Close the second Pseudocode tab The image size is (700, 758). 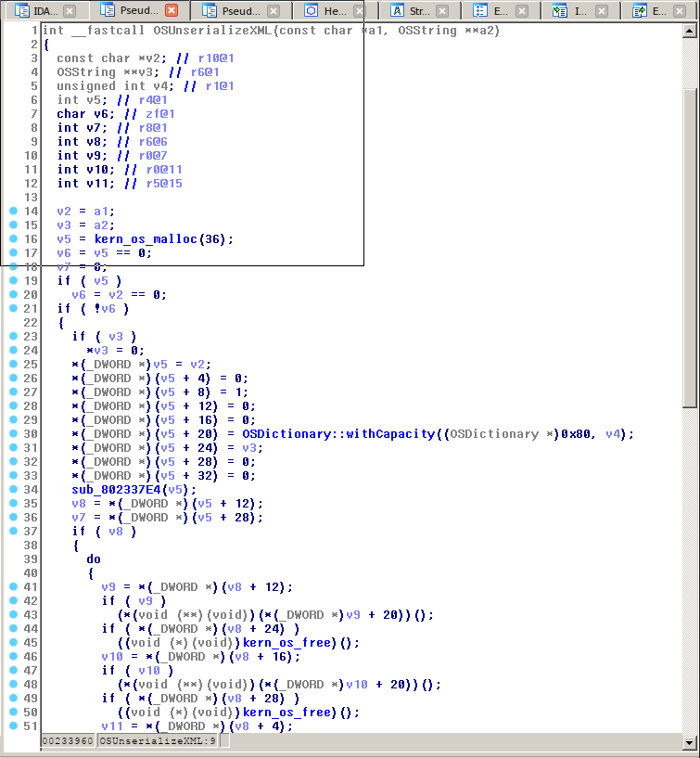tap(274, 10)
